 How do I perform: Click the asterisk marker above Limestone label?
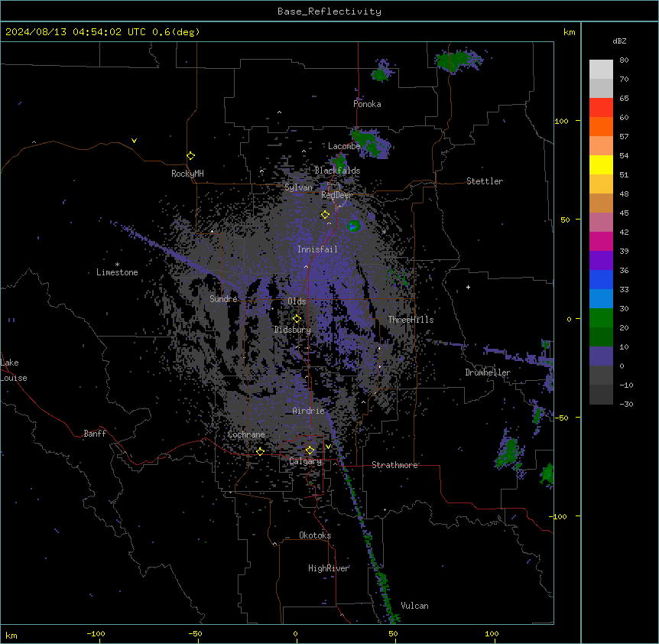click(x=117, y=265)
